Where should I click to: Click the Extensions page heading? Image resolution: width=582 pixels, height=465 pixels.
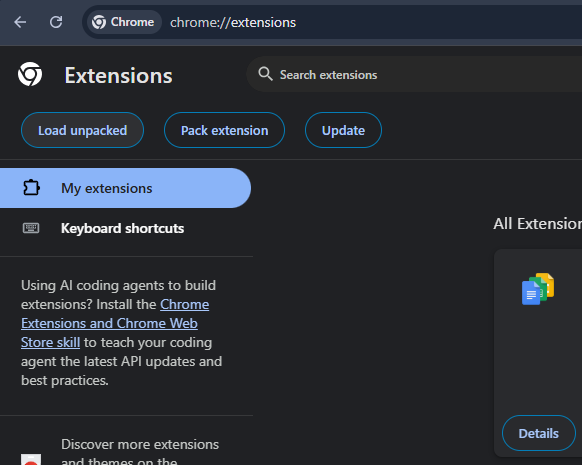point(118,75)
